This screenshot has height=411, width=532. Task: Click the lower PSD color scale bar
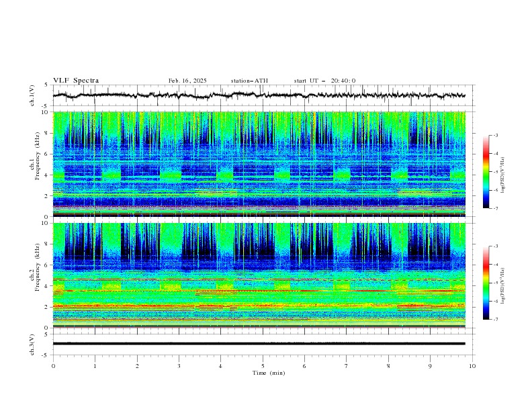click(486, 283)
